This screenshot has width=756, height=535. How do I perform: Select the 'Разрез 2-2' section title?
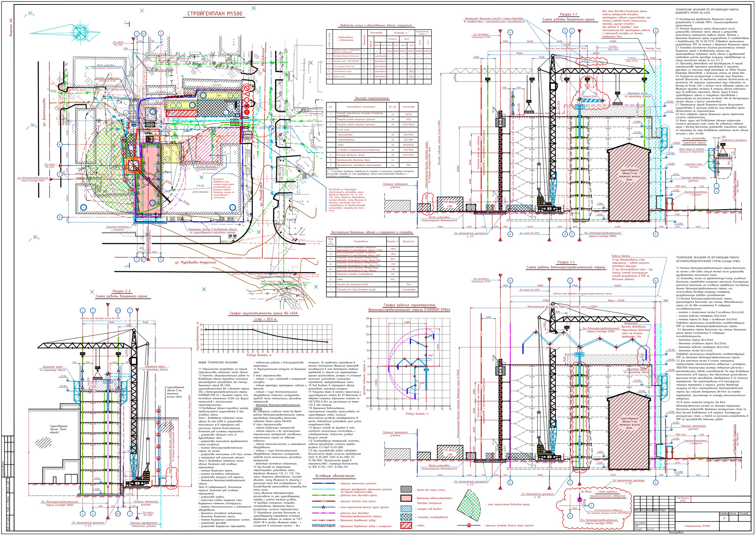pyautogui.click(x=121, y=291)
